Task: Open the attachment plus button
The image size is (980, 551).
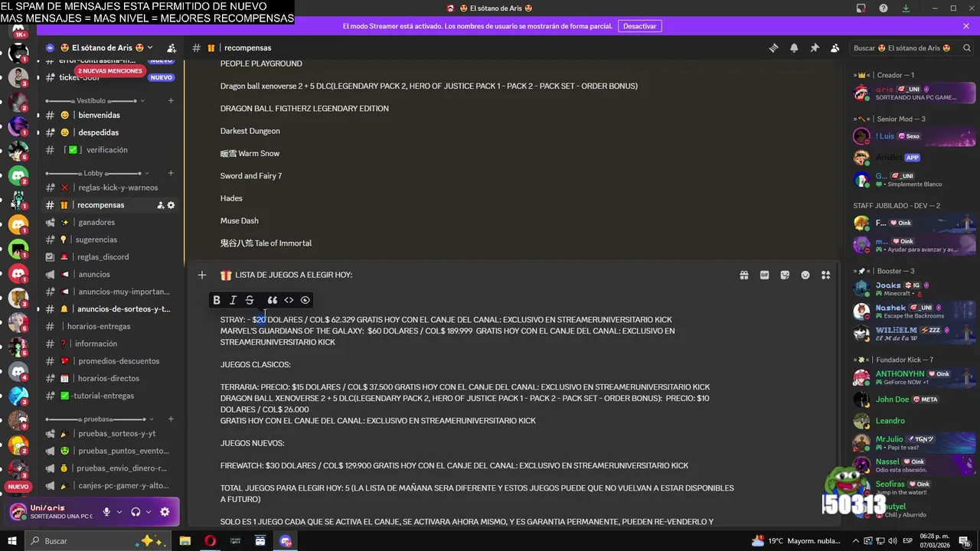Action: click(201, 275)
